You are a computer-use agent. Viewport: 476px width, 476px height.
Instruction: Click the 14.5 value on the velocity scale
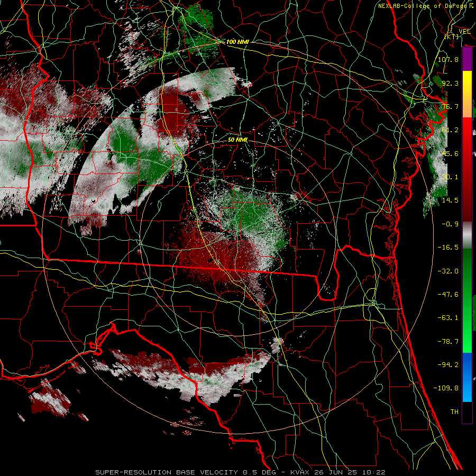tap(450, 200)
